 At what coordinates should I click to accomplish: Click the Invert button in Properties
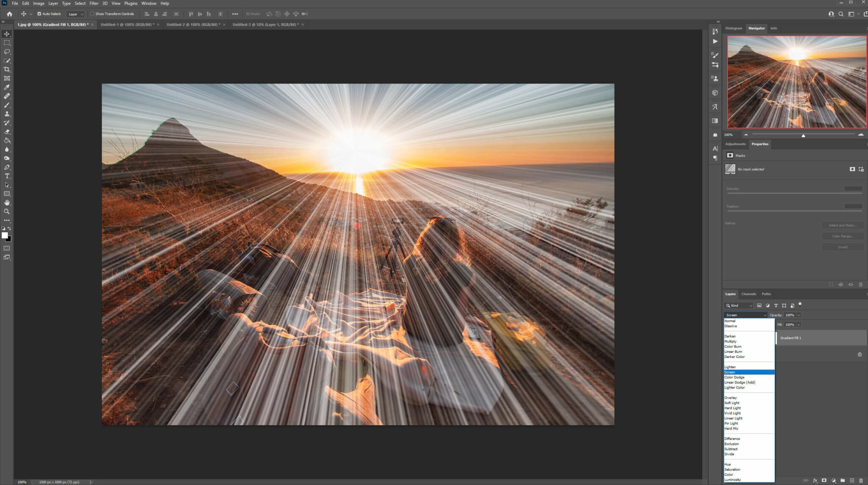click(x=843, y=247)
